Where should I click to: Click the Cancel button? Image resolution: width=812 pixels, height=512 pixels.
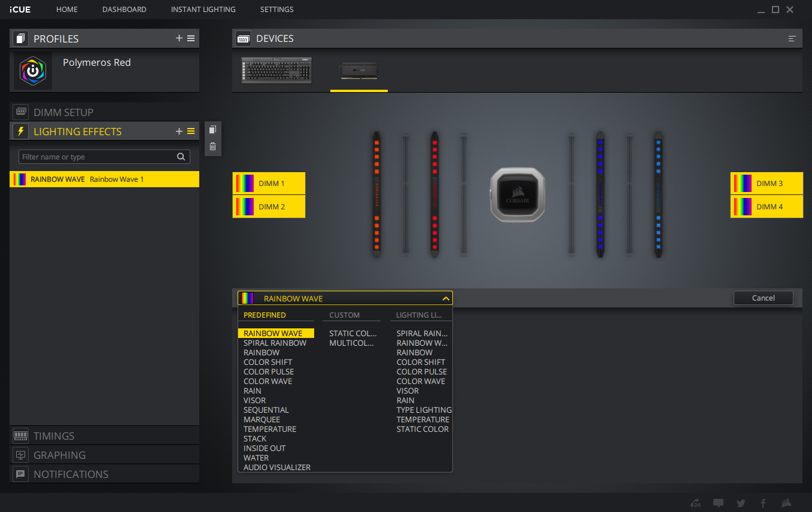pos(763,298)
